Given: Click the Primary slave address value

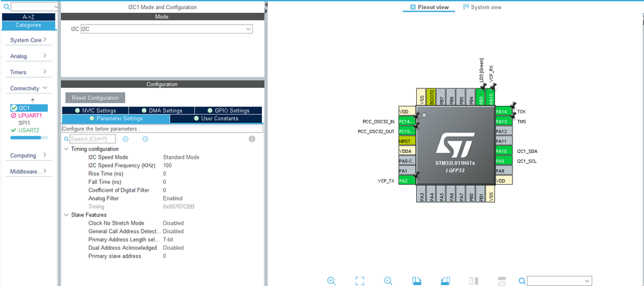Looking at the screenshot, I should [165, 256].
